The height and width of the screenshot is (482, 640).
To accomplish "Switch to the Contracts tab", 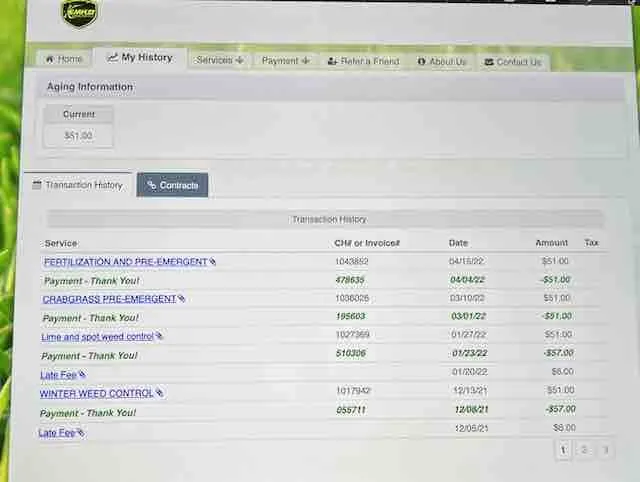I will click(x=172, y=185).
